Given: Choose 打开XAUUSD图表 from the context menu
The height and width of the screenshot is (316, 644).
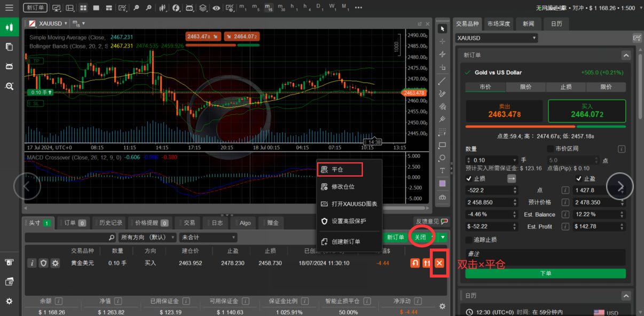Looking at the screenshot, I should 349,204.
